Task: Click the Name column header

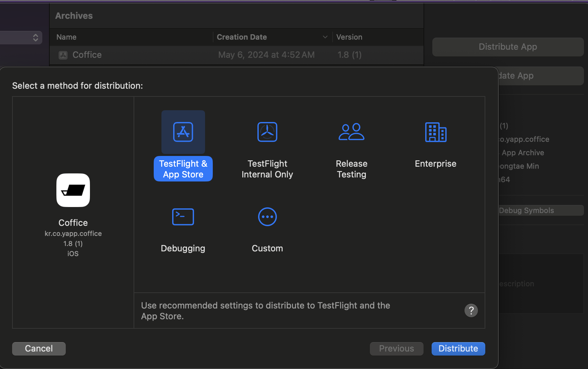Action: click(66, 37)
